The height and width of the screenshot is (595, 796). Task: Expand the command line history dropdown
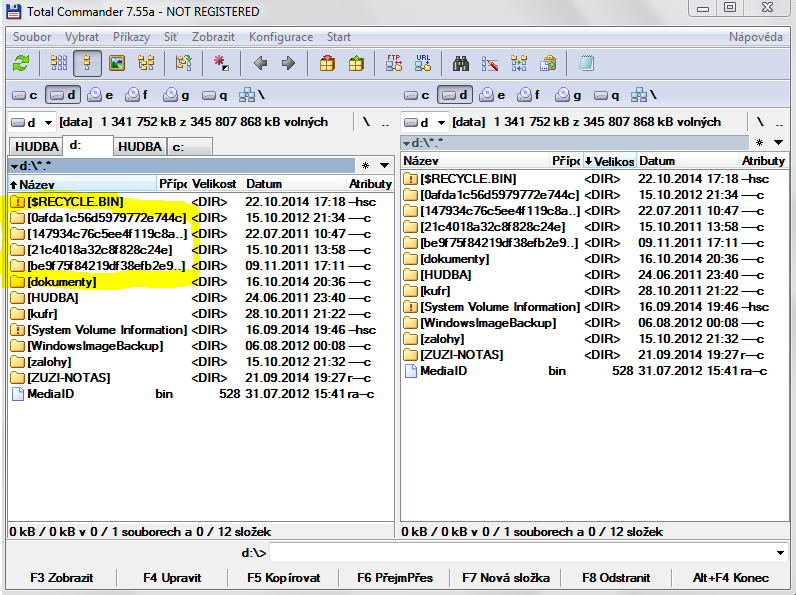pos(780,553)
